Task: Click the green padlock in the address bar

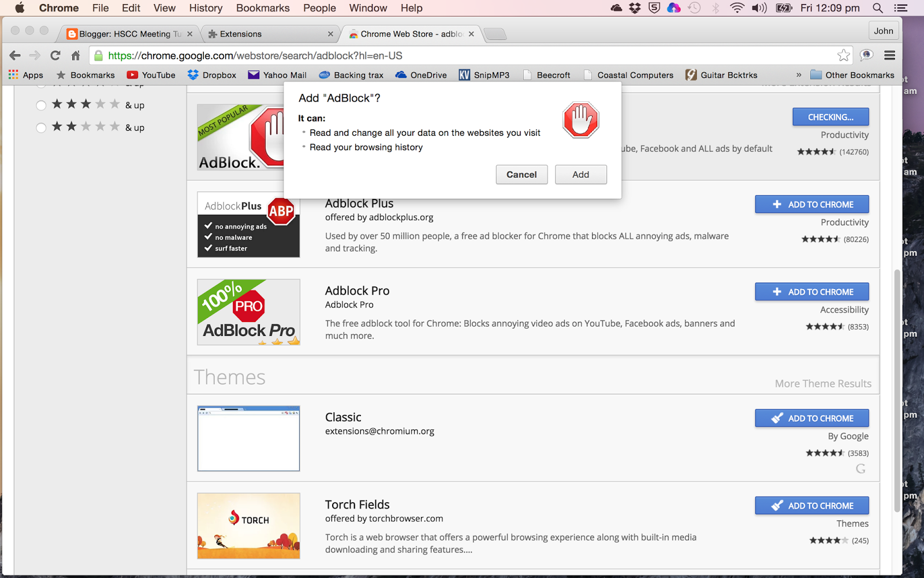Action: (99, 55)
